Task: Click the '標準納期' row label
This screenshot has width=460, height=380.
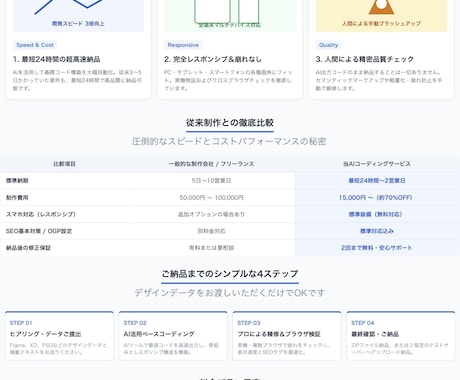Action: (x=17, y=181)
